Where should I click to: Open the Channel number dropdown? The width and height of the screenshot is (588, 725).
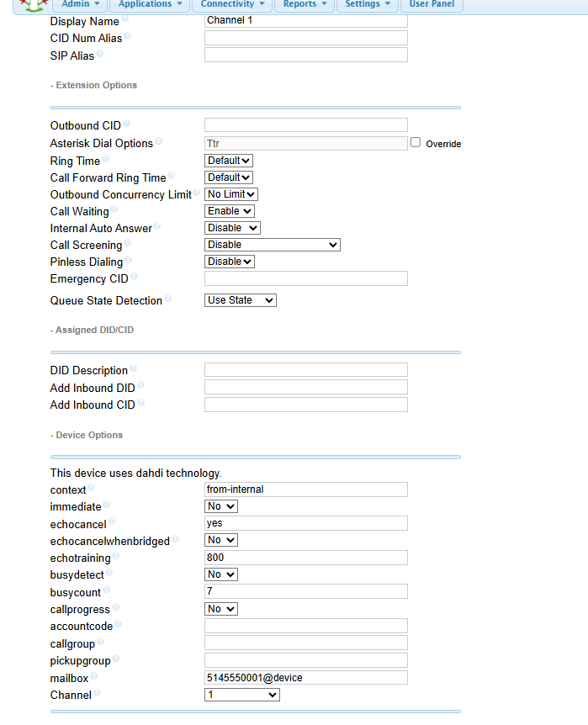(x=242, y=695)
